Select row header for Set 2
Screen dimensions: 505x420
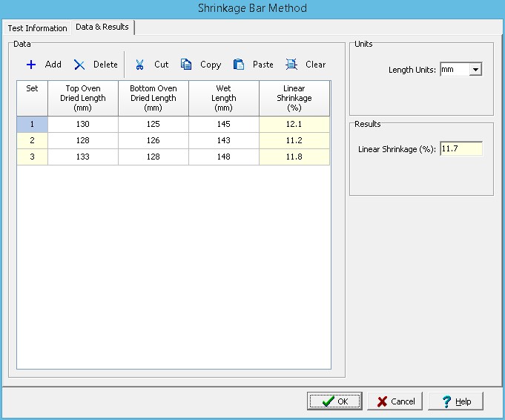[32, 141]
